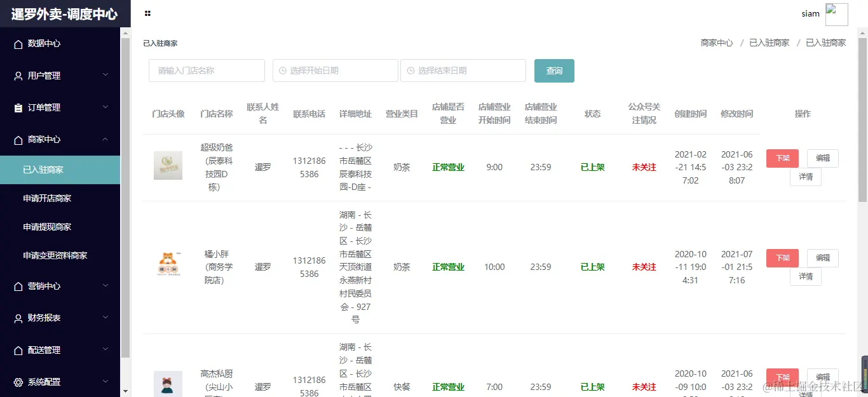The height and width of the screenshot is (397, 868).
Task: Click the sidebar scrollbar down arrow
Action: point(125,391)
